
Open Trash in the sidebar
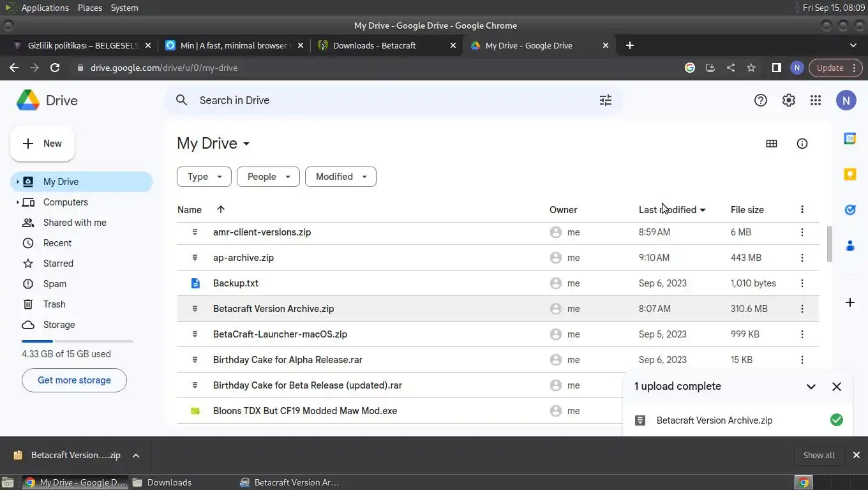click(x=54, y=304)
